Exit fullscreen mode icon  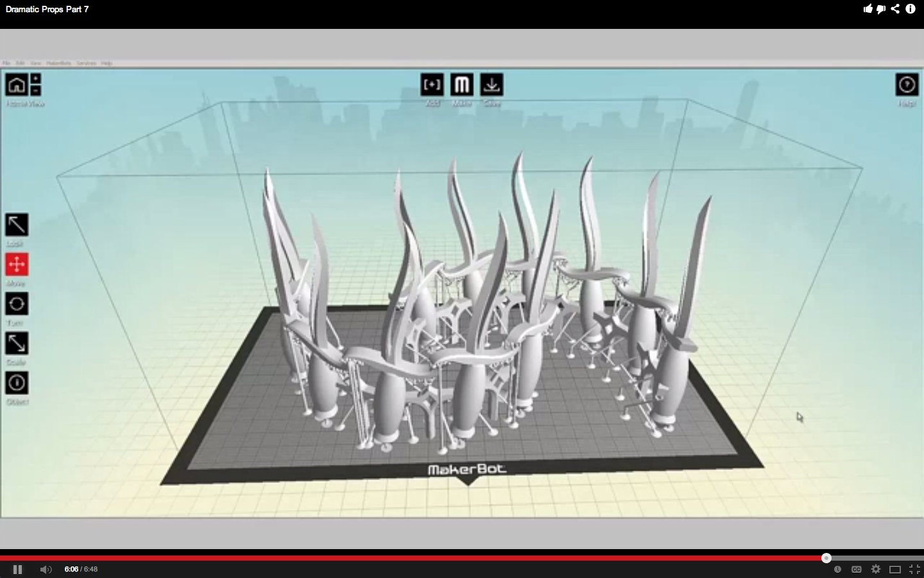[x=914, y=569]
